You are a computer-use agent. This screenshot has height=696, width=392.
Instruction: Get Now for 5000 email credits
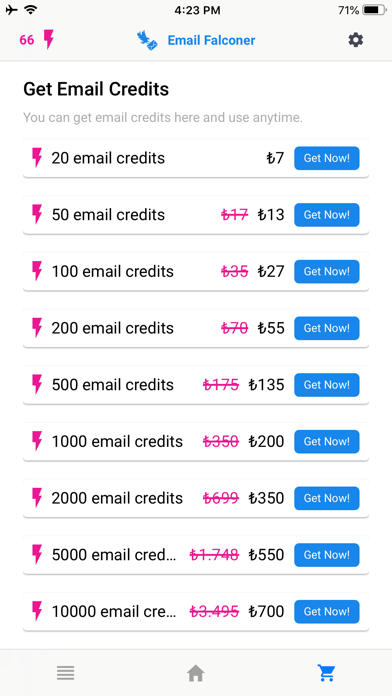[327, 555]
